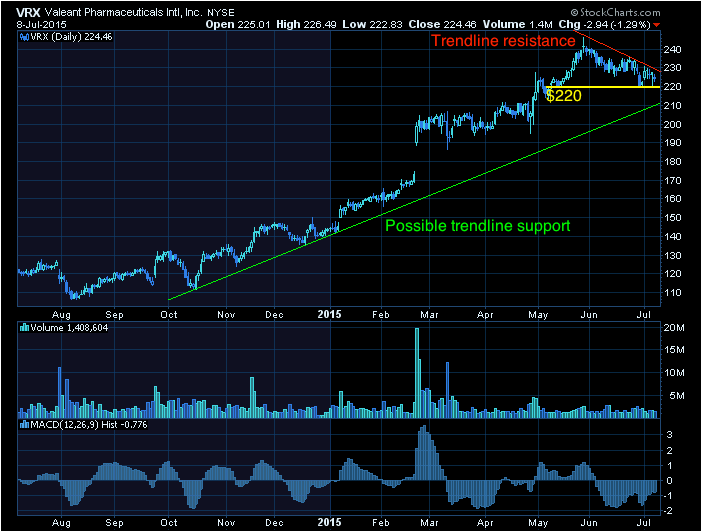The image size is (702, 532).
Task: Click the Jul label under the MACD panel
Action: (x=643, y=523)
